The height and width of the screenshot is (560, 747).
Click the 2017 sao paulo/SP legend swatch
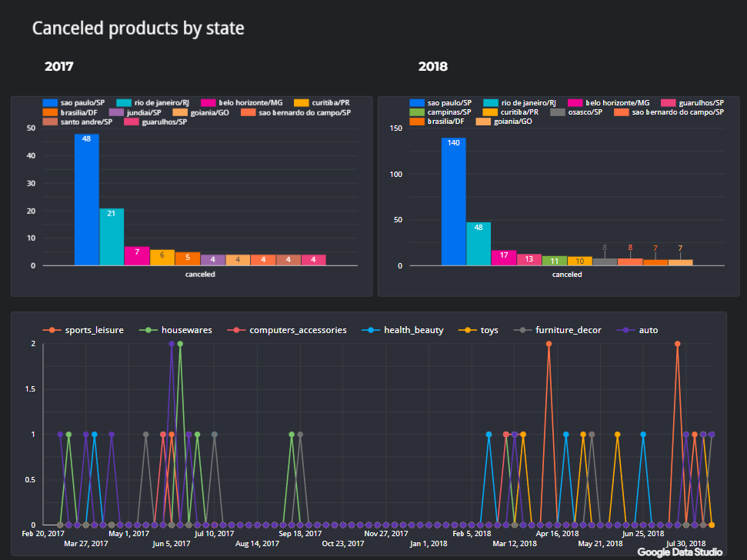click(x=51, y=102)
